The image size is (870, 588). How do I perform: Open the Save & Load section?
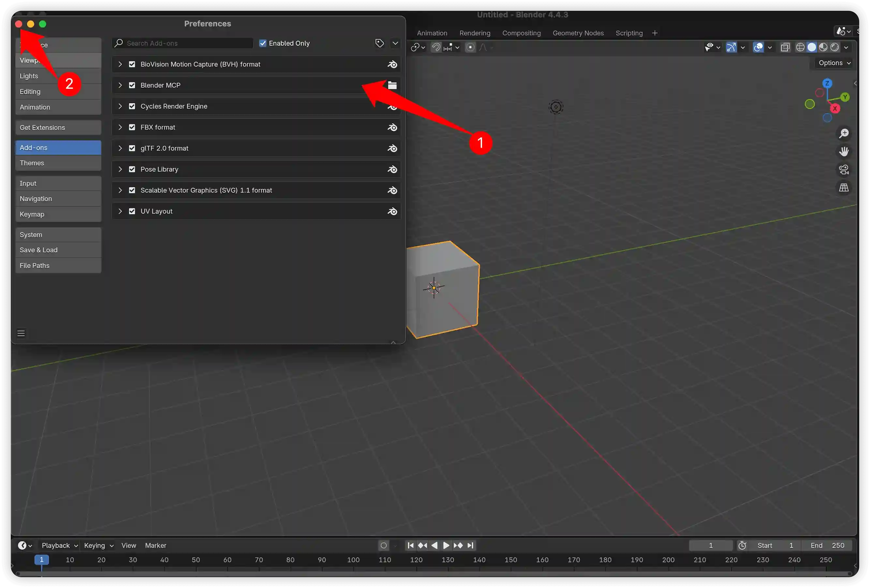(58, 250)
